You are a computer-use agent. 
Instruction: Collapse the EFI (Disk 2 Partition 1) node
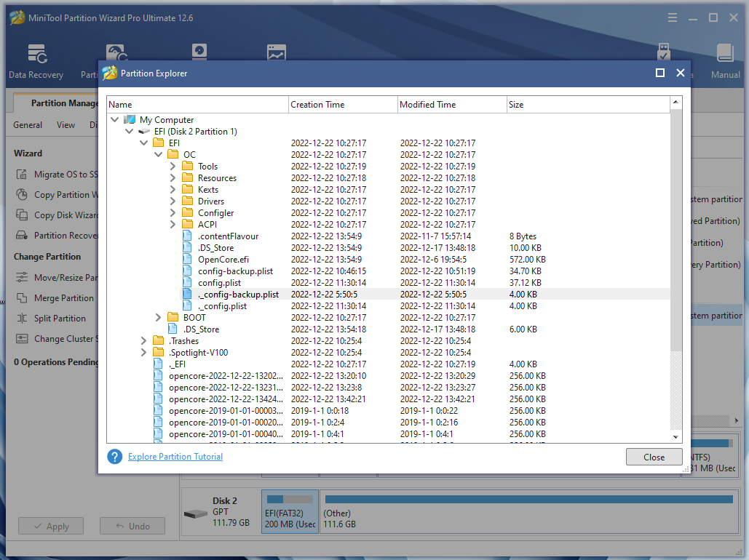pos(129,131)
